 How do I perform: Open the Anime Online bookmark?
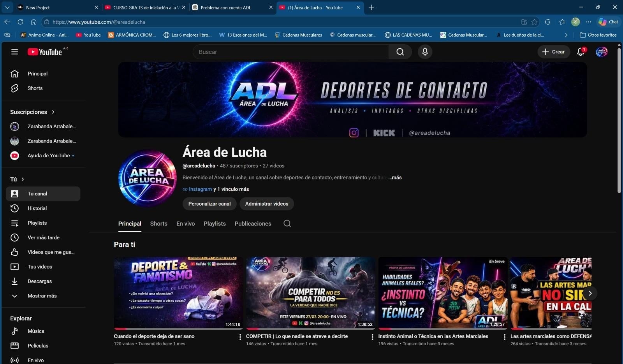point(44,35)
